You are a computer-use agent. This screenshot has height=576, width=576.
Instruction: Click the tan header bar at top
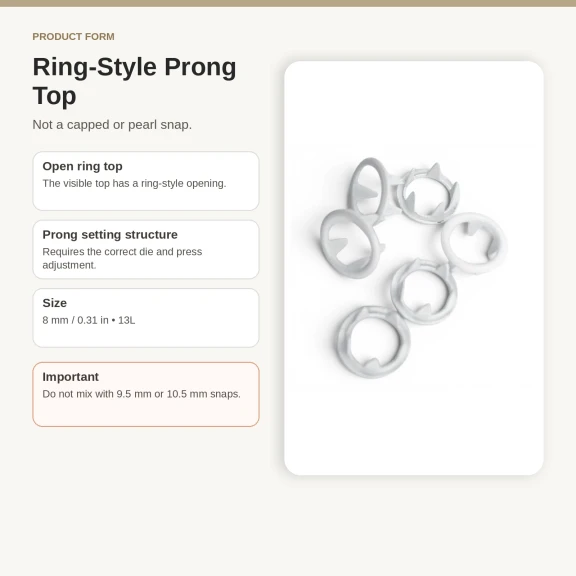pyautogui.click(x=288, y=3)
